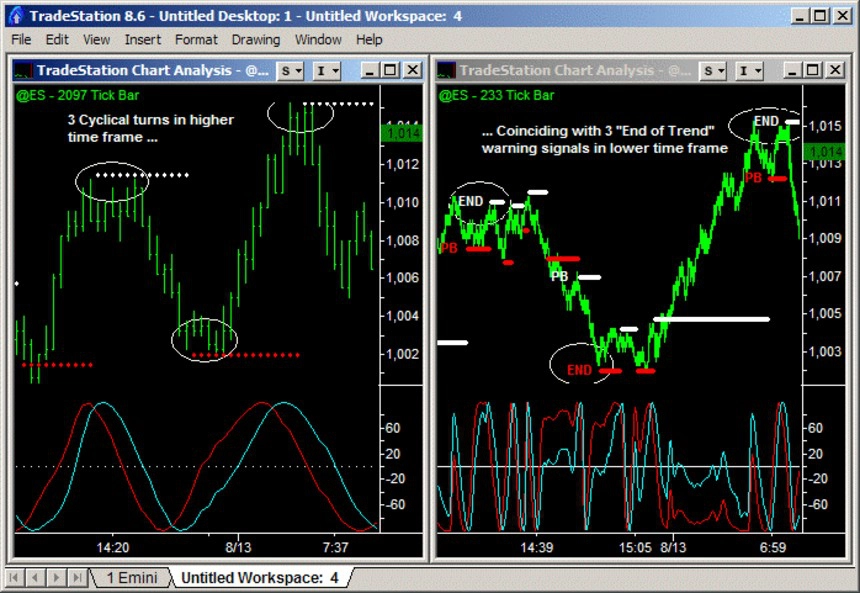Viewport: 860px width, 593px height.
Task: Click the chart icon of the 233 Tick Bar window
Action: pyautogui.click(x=446, y=70)
